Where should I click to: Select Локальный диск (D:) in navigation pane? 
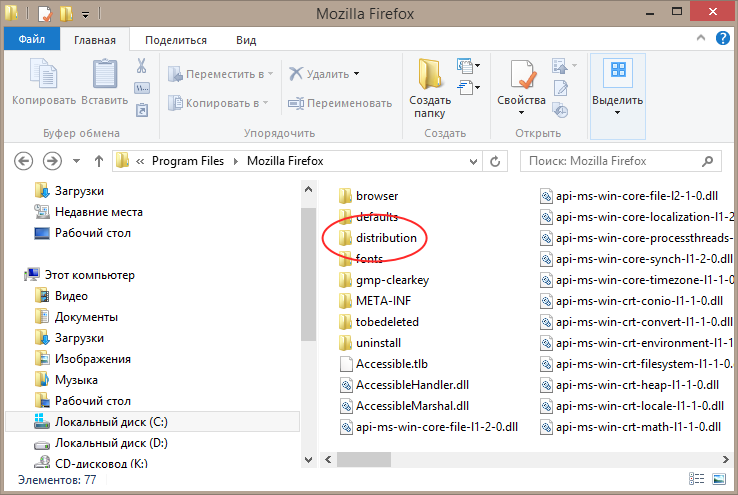(101, 443)
